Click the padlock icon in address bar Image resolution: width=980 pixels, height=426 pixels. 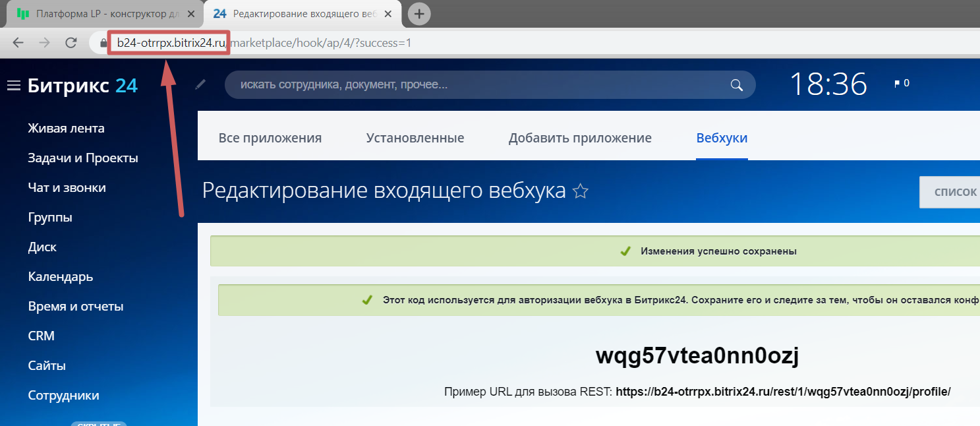click(103, 43)
